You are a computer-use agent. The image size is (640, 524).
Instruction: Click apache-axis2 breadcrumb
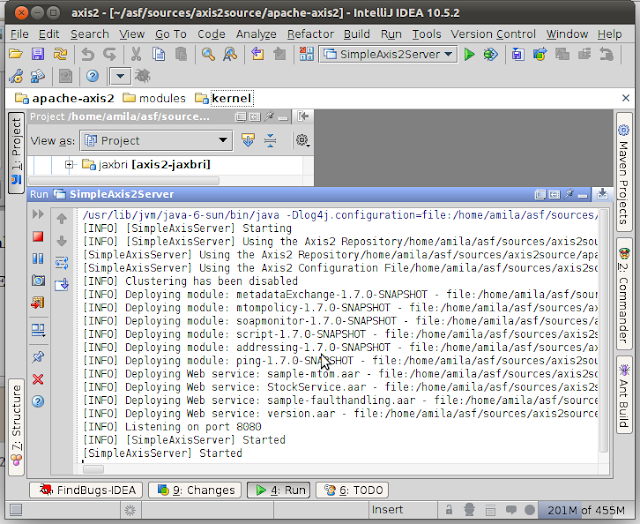pyautogui.click(x=64, y=98)
